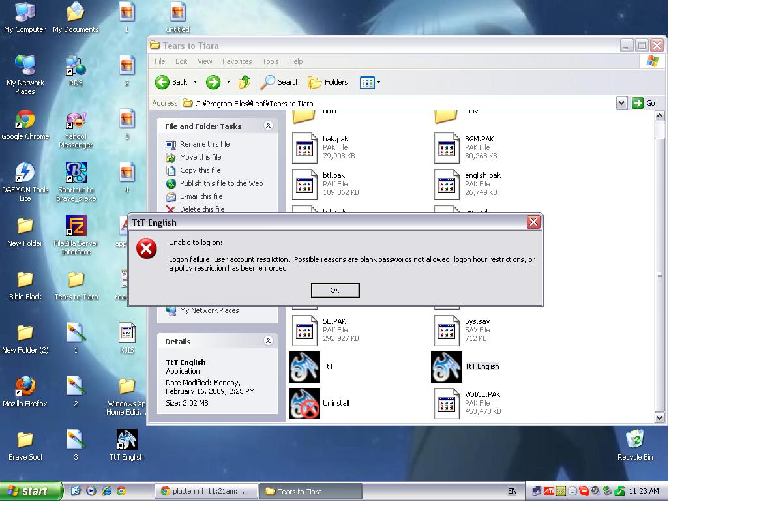The image size is (772, 532).
Task: Collapse the File and Folder Tasks panel
Action: (x=269, y=125)
